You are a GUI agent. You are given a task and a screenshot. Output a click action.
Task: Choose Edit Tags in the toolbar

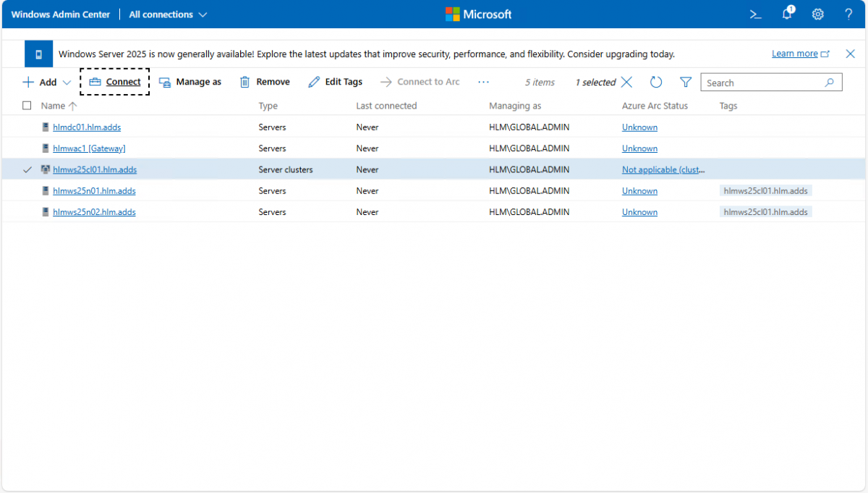[336, 83]
